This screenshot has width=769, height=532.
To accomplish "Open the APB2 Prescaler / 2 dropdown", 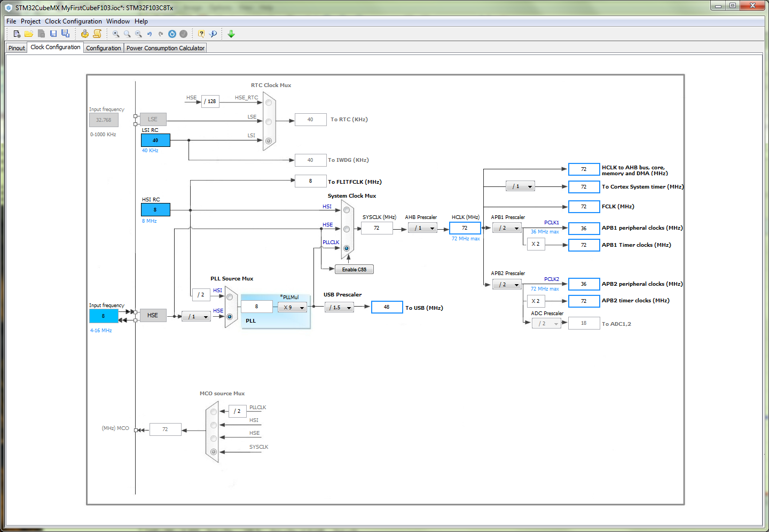I will [506, 285].
